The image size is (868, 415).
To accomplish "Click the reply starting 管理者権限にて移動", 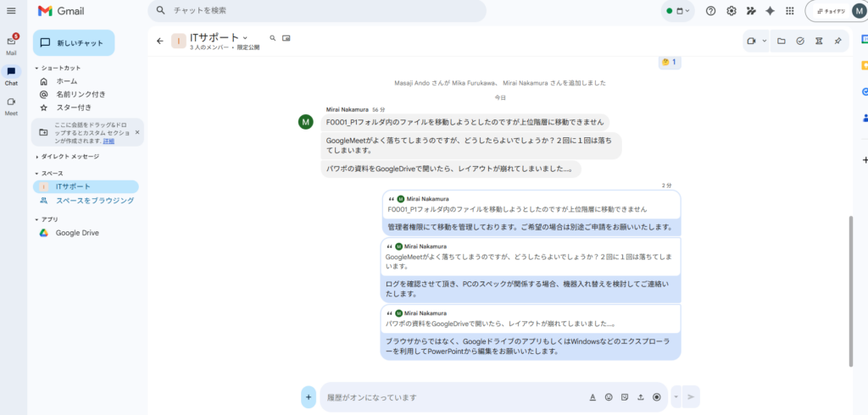I will point(530,227).
